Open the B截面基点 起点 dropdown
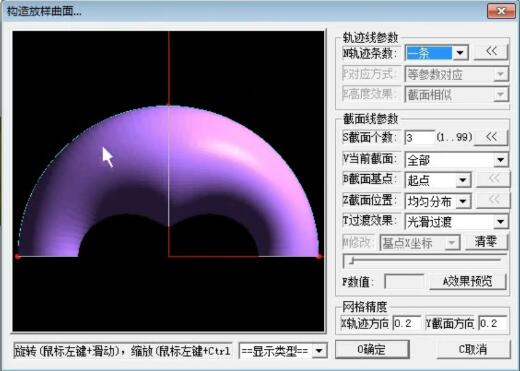 463,180
